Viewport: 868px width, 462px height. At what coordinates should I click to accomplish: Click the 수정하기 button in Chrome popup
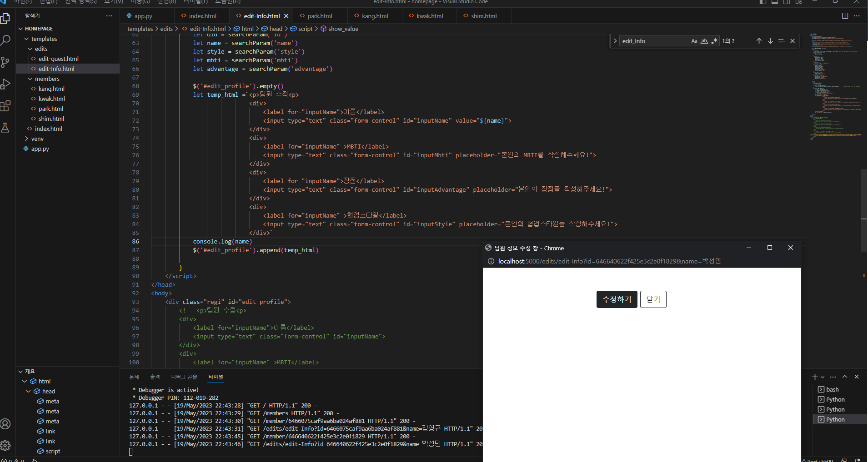tap(617, 299)
